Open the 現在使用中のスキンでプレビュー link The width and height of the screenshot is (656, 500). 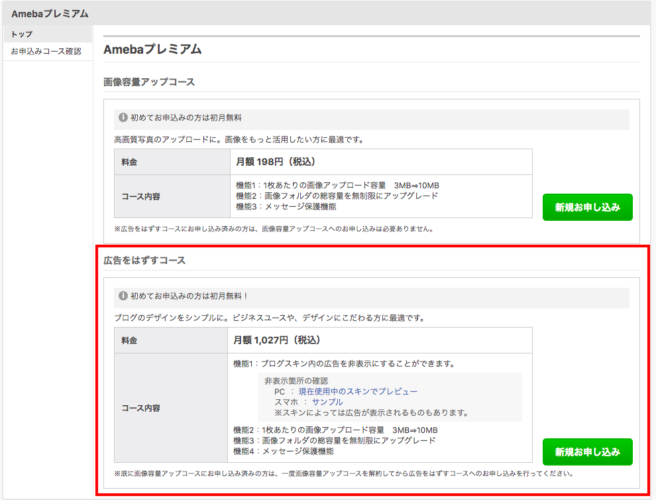358,392
